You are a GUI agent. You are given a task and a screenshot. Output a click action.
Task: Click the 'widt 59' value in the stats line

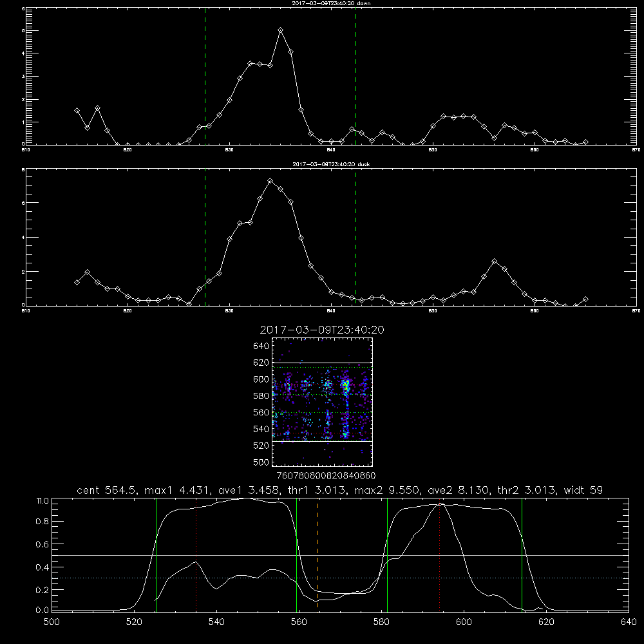583,490
